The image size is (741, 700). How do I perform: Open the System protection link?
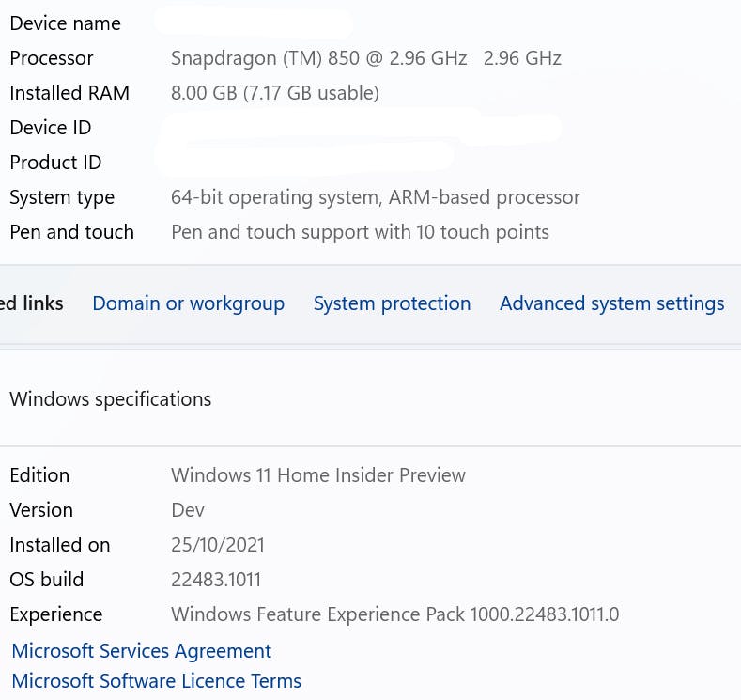pyautogui.click(x=392, y=303)
